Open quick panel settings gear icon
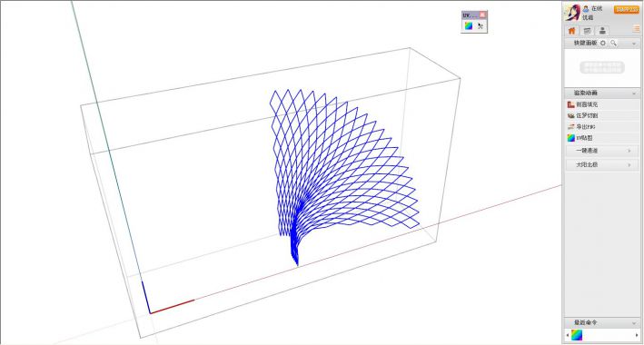This screenshot has height=345, width=644. (603, 44)
